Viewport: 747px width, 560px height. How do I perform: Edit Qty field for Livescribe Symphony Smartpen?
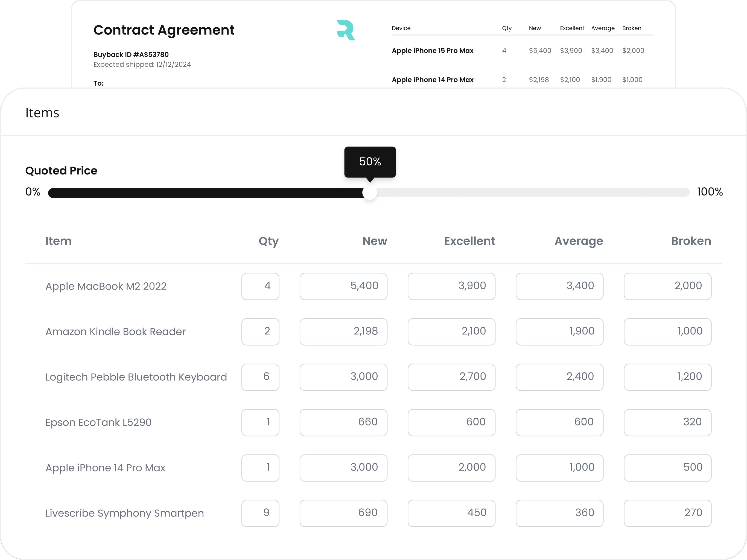click(260, 514)
